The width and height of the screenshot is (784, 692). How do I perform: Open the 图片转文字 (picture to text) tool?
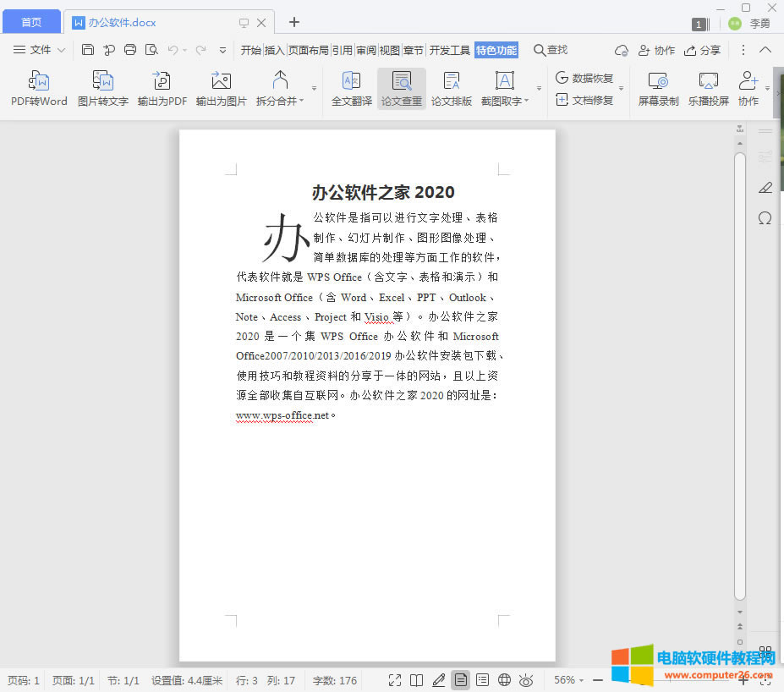[101, 88]
